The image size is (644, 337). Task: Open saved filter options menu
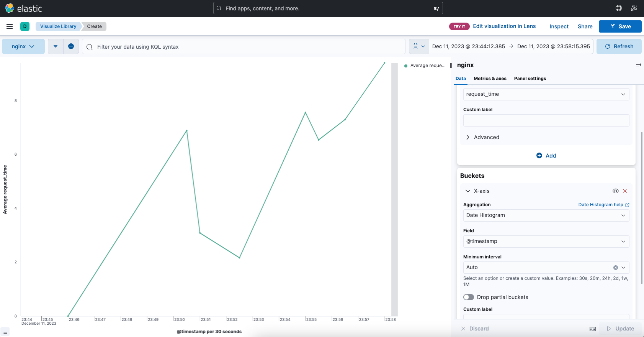[x=56, y=46]
